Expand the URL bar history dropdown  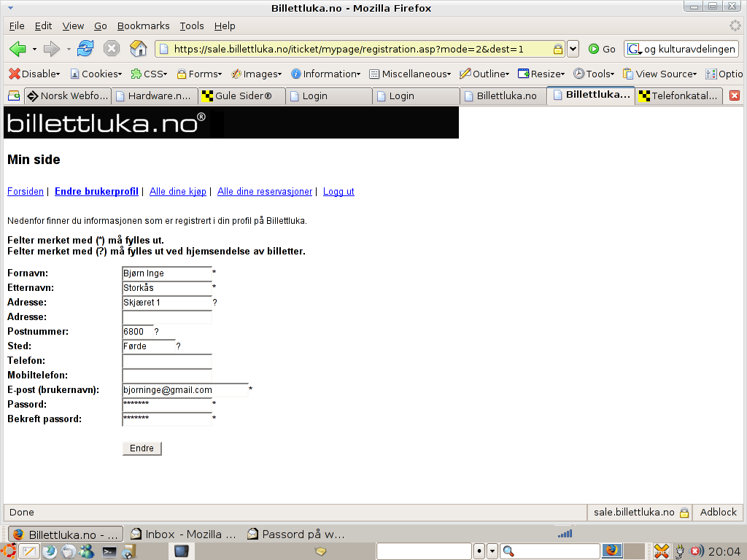[x=573, y=49]
